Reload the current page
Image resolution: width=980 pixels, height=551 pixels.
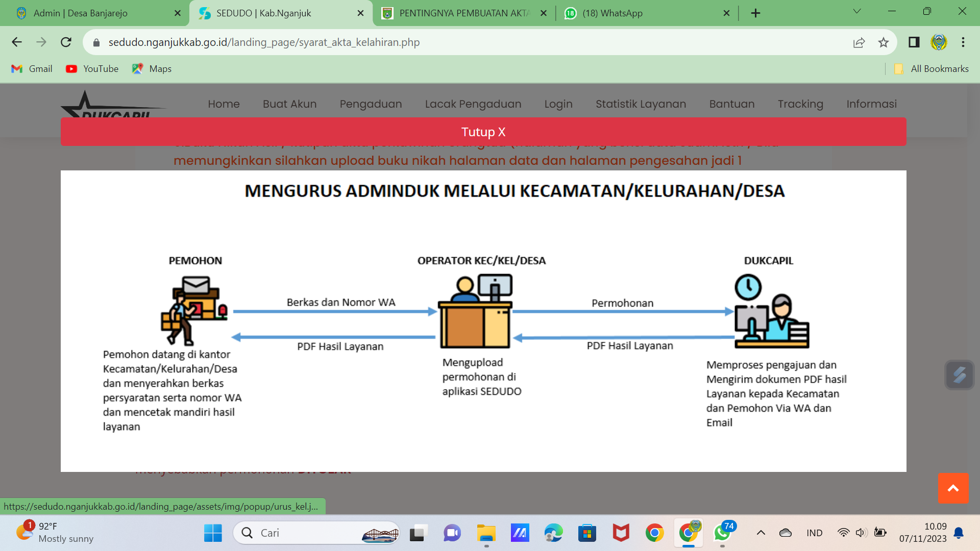(66, 42)
